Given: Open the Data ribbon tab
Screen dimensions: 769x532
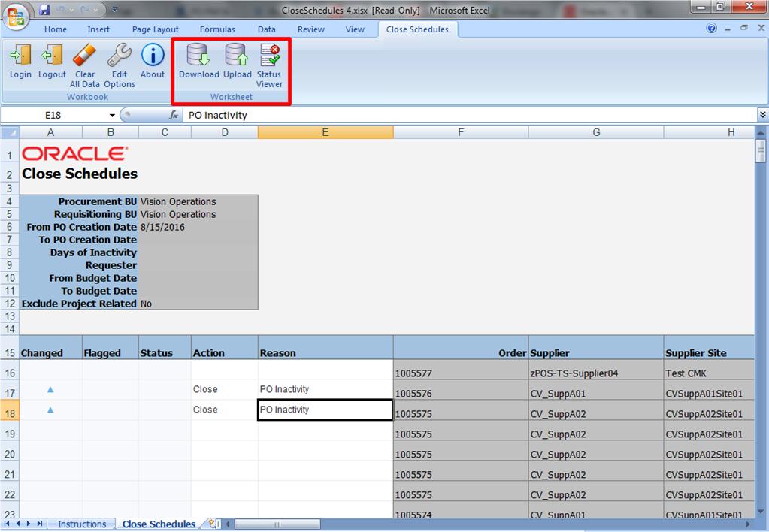Looking at the screenshot, I should [x=267, y=29].
